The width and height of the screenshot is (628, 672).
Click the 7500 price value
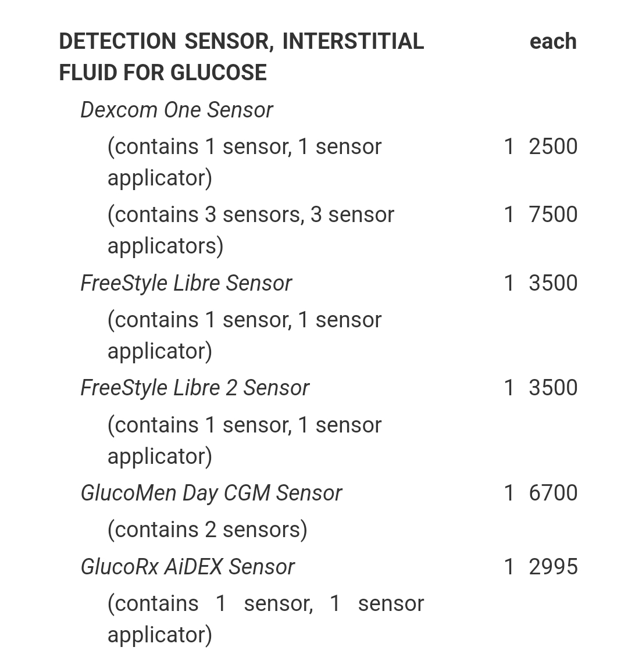point(552,215)
